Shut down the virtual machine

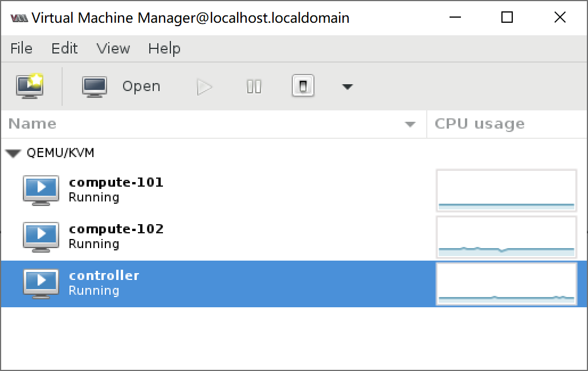(x=303, y=86)
